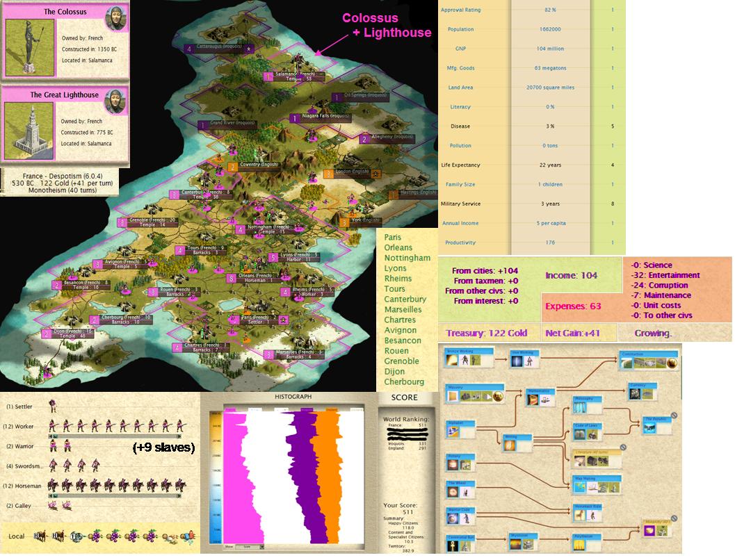Research the Literature technology box

point(597,458)
